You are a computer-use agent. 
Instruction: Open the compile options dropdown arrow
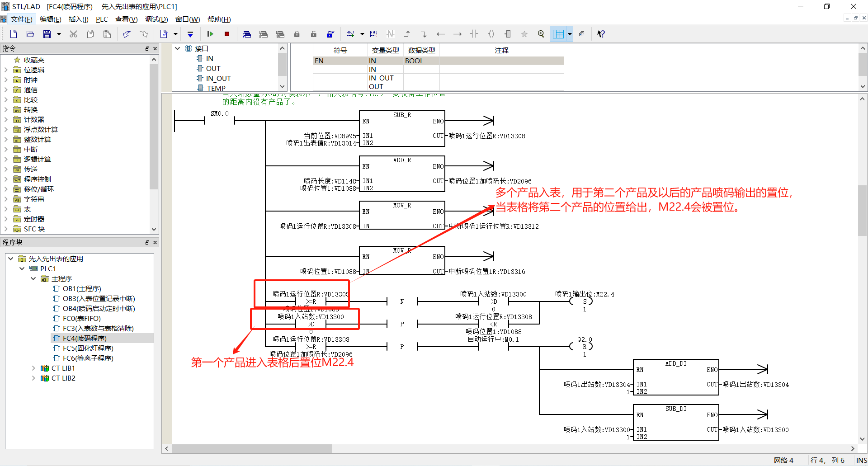175,34
